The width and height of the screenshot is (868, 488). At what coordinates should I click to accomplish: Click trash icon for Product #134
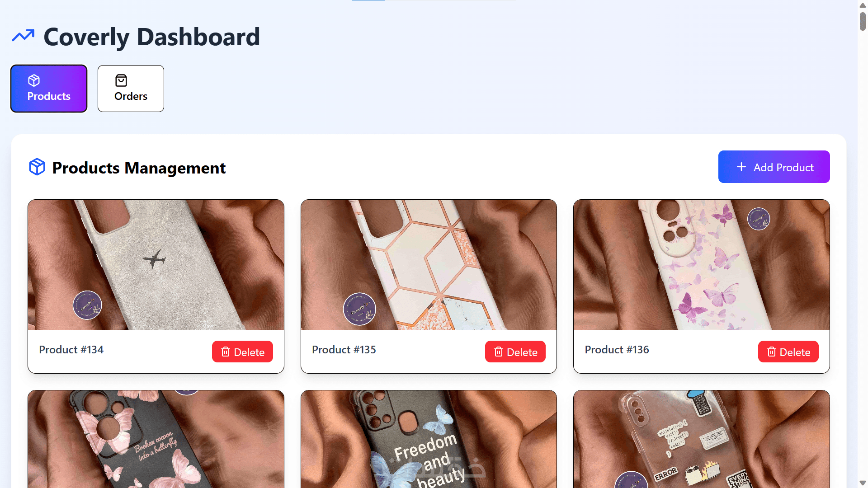tap(226, 352)
